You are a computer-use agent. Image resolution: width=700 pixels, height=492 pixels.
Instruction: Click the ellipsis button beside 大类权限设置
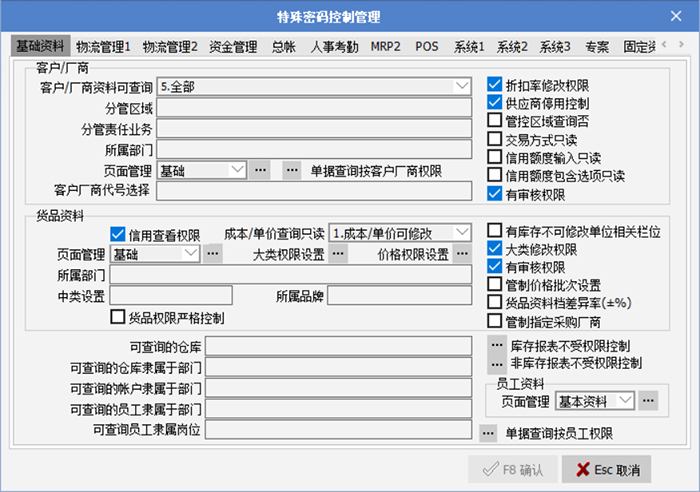click(x=338, y=254)
